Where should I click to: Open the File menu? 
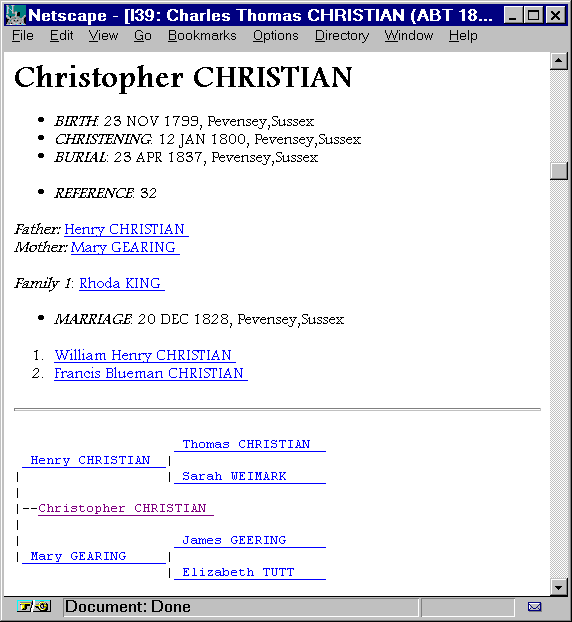[x=23, y=36]
